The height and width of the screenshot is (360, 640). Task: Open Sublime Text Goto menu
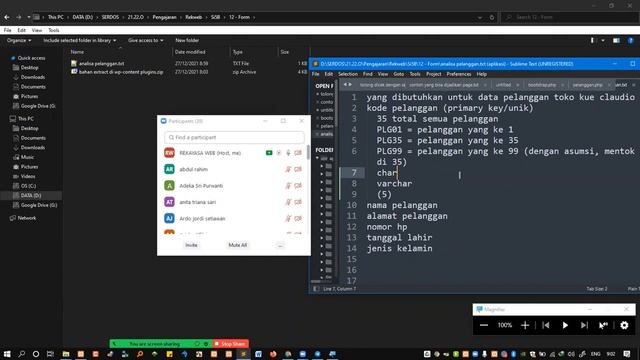pyautogui.click(x=399, y=74)
